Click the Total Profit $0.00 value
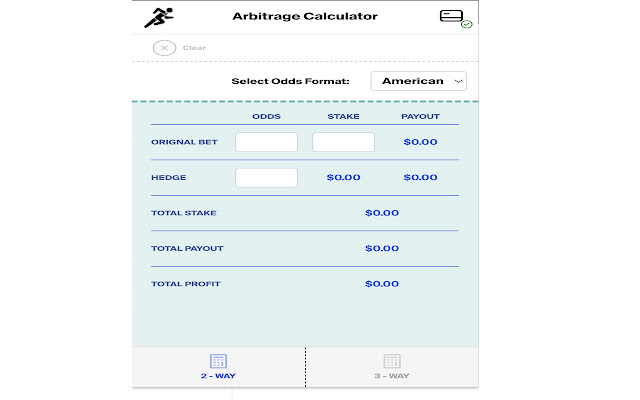640x400 pixels. [382, 284]
